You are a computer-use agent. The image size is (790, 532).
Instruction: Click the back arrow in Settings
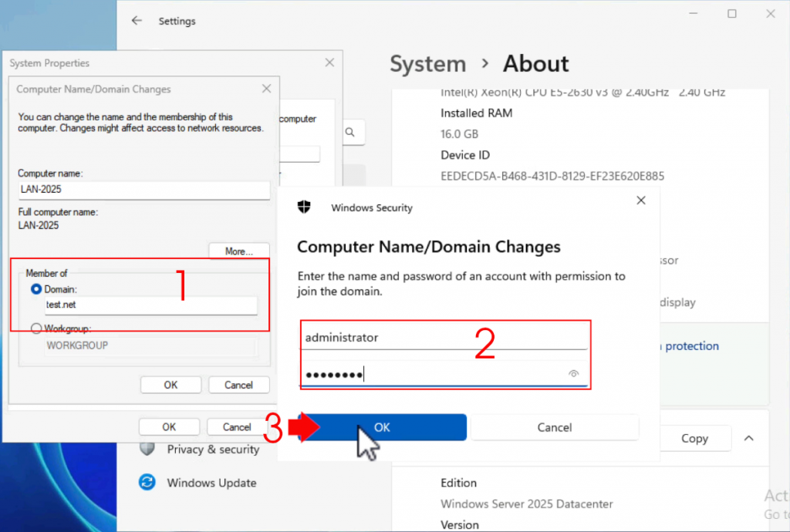point(138,21)
